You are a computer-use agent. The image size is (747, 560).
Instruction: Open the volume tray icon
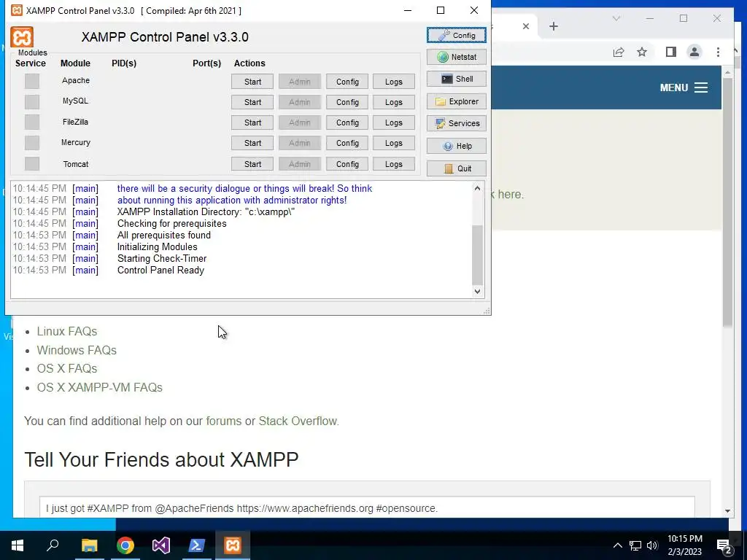point(652,545)
